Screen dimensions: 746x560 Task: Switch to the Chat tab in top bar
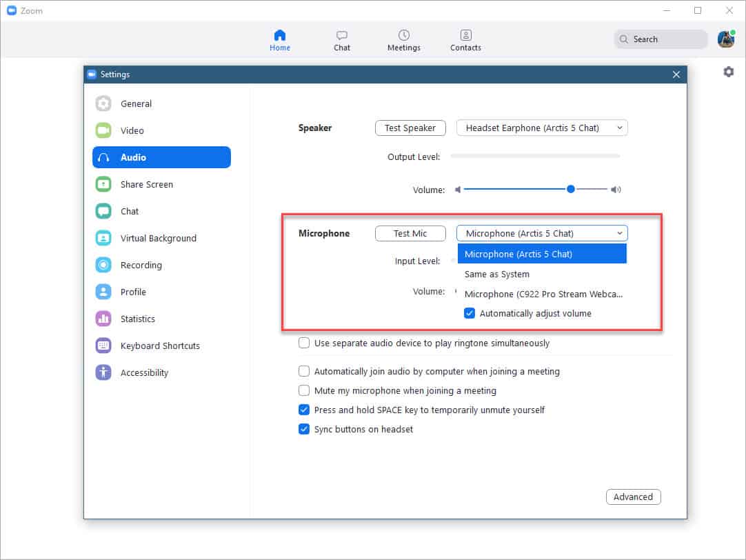(341, 41)
